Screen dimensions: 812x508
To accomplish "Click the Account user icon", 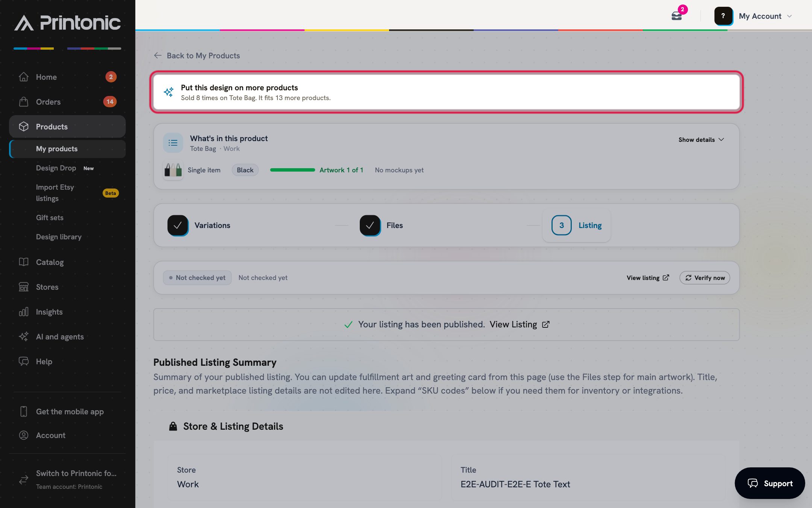I will [x=24, y=435].
